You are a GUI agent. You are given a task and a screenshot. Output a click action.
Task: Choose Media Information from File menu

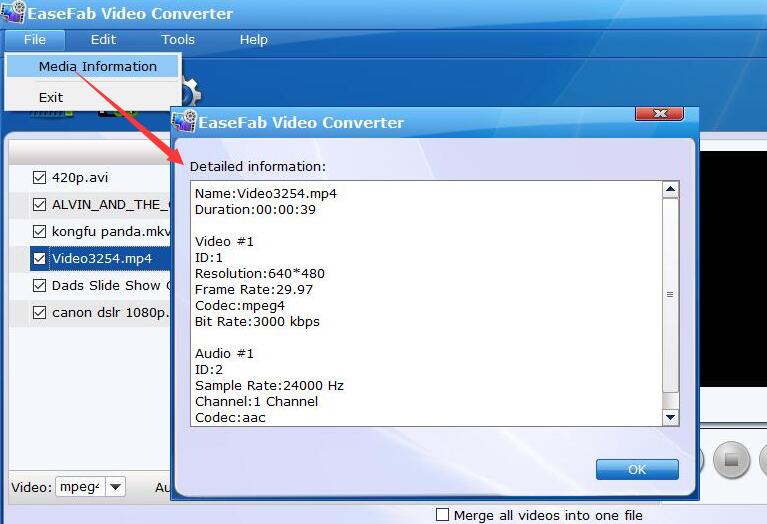click(x=93, y=67)
